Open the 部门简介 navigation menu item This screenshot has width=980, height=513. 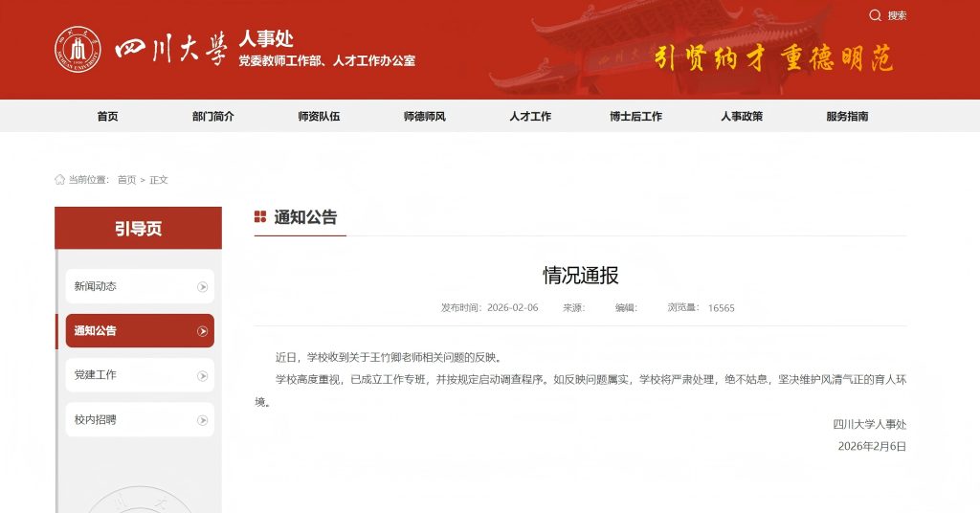click(213, 116)
